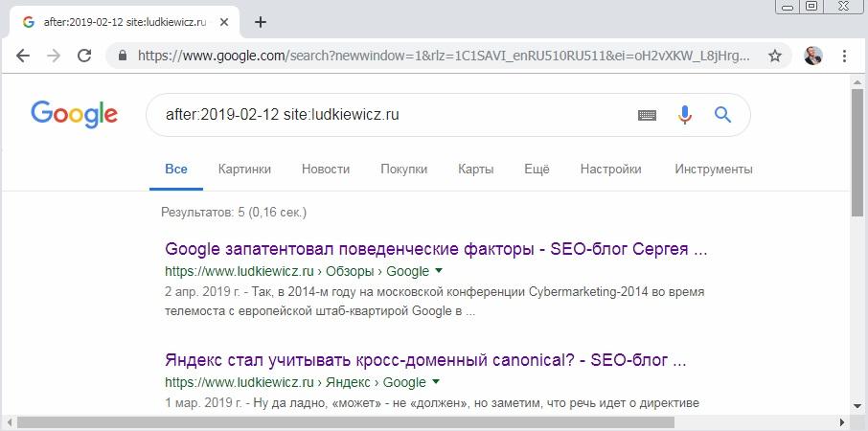Expand the arrow beside Яндекс › Google
This screenshot has width=868, height=431.
(436, 382)
